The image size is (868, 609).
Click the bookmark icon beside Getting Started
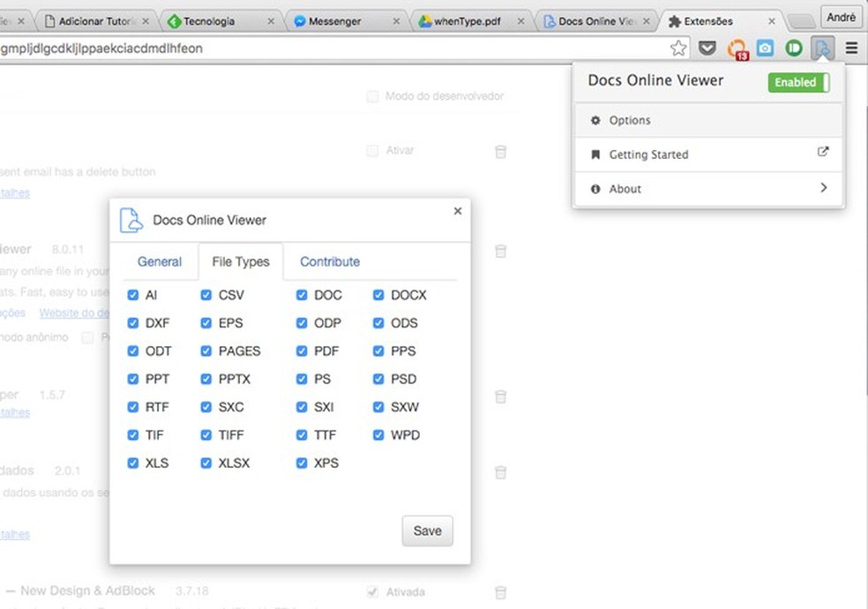pyautogui.click(x=595, y=154)
